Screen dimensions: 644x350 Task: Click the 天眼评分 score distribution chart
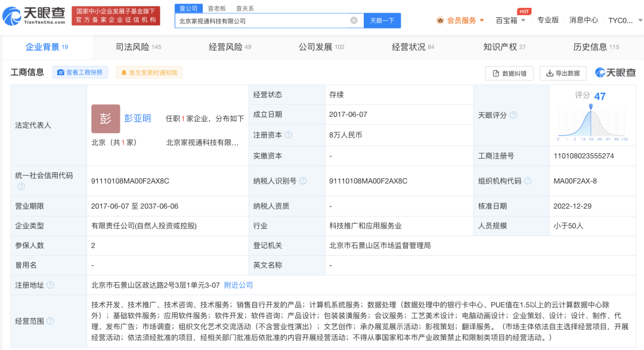[592, 122]
